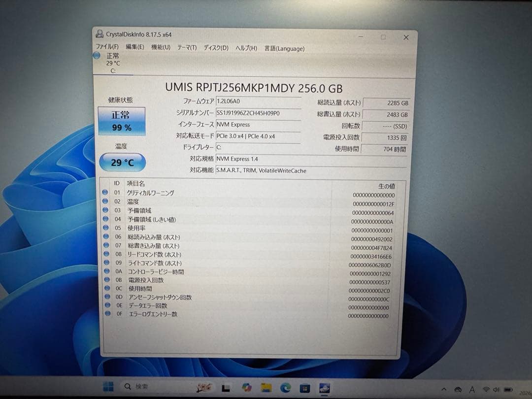This screenshot has height=399, width=532.
Task: Click the 704 時間 power on hours value
Action: pos(384,149)
